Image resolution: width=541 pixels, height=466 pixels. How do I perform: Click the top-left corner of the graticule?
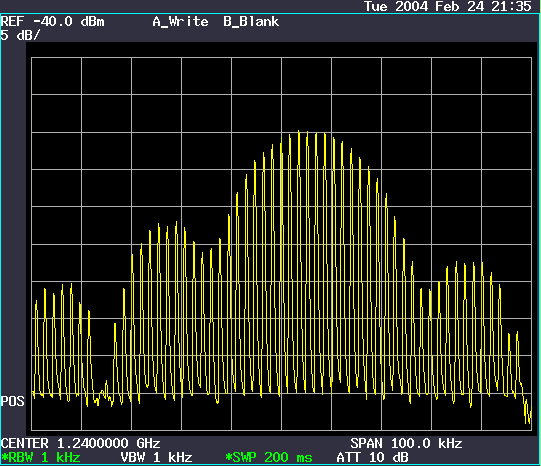[32, 58]
